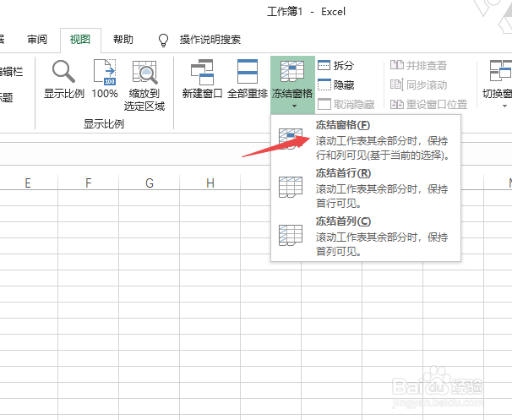Click the 显示比例 group label

104,124
